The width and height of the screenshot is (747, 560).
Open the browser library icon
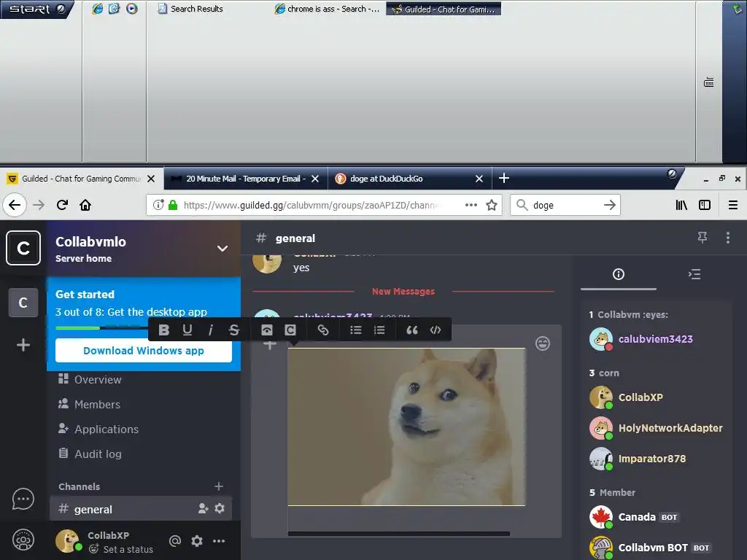681,205
